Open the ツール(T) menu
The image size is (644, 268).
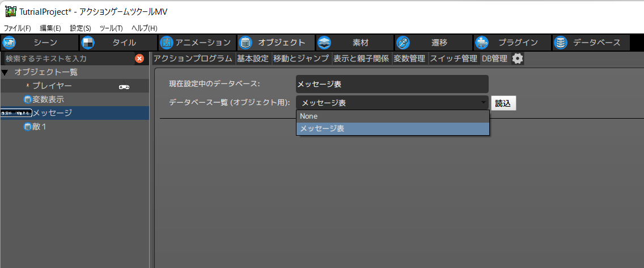click(111, 28)
